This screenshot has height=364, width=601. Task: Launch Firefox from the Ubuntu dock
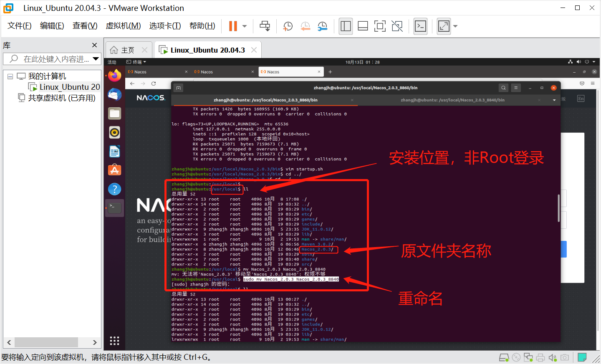click(114, 76)
